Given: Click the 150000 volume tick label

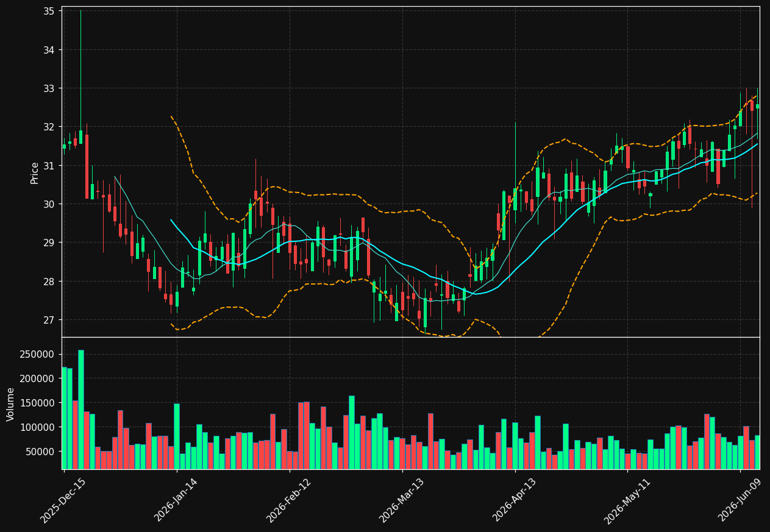Looking at the screenshot, I should 38,403.
